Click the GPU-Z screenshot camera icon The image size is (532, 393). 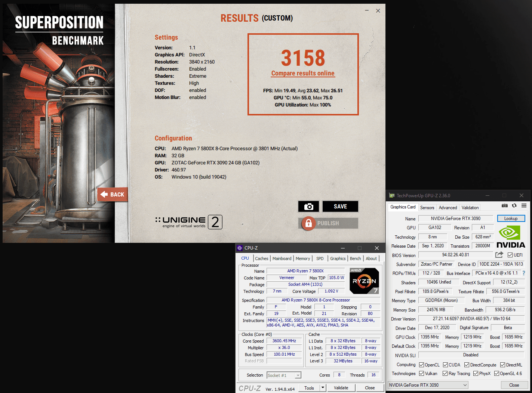(505, 206)
